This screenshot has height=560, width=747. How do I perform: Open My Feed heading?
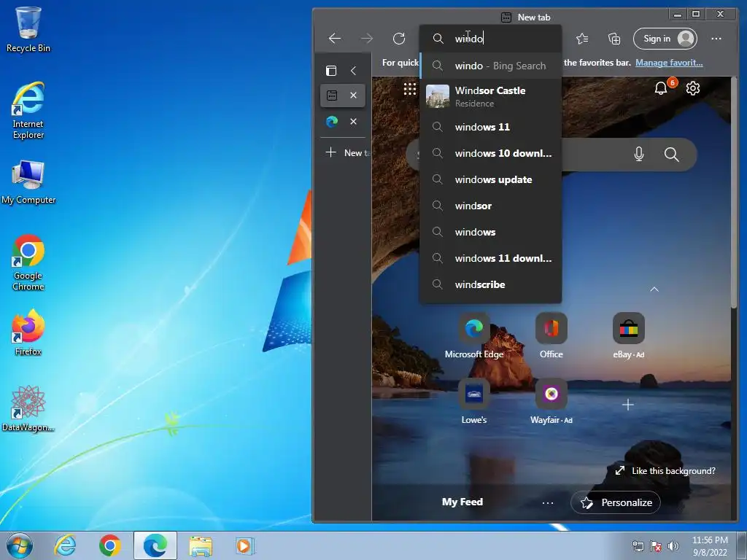[x=462, y=502]
